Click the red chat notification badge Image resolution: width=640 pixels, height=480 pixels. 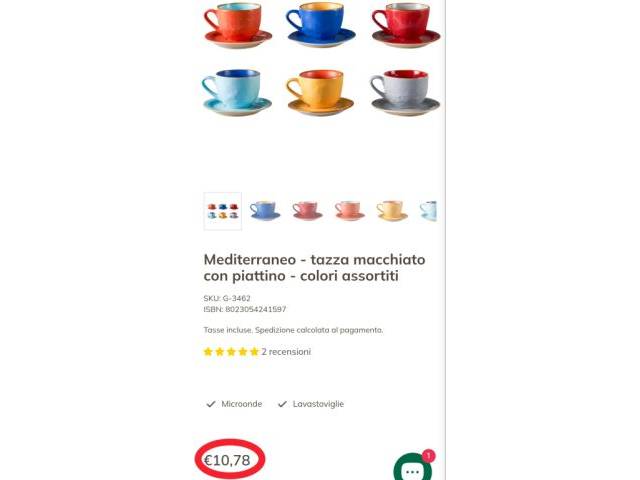click(x=428, y=456)
